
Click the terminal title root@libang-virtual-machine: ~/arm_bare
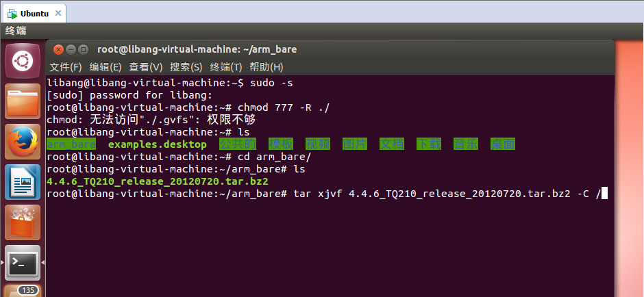point(197,50)
